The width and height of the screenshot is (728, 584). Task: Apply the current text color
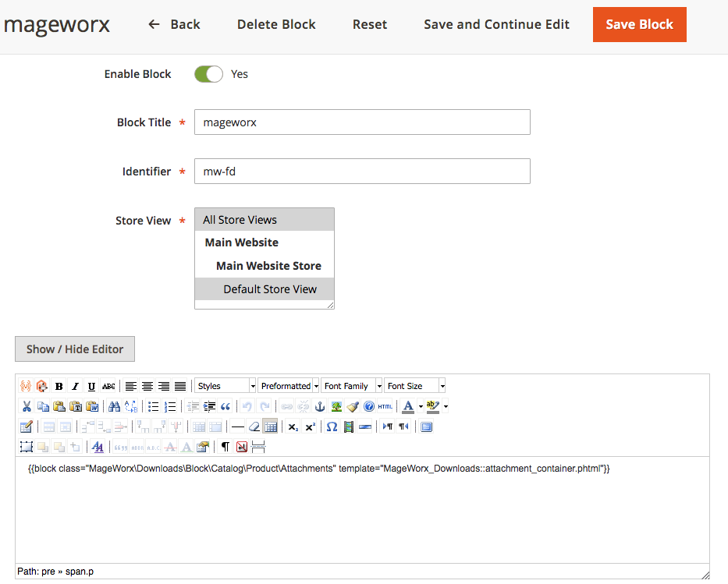(x=408, y=406)
